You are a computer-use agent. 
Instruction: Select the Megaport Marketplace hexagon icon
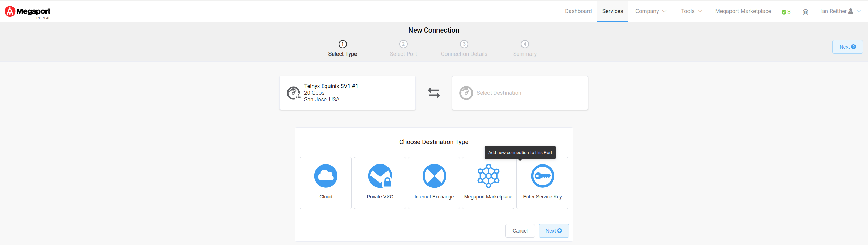point(489,176)
